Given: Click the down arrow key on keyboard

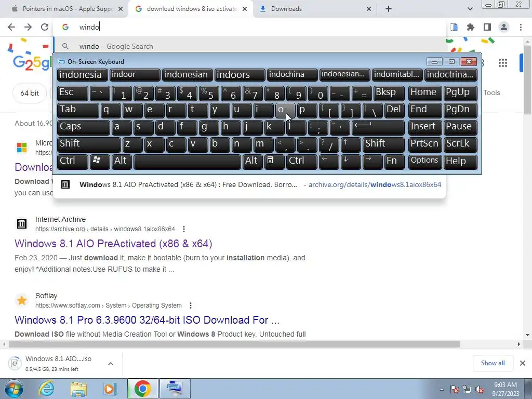Looking at the screenshot, I should [x=351, y=162].
